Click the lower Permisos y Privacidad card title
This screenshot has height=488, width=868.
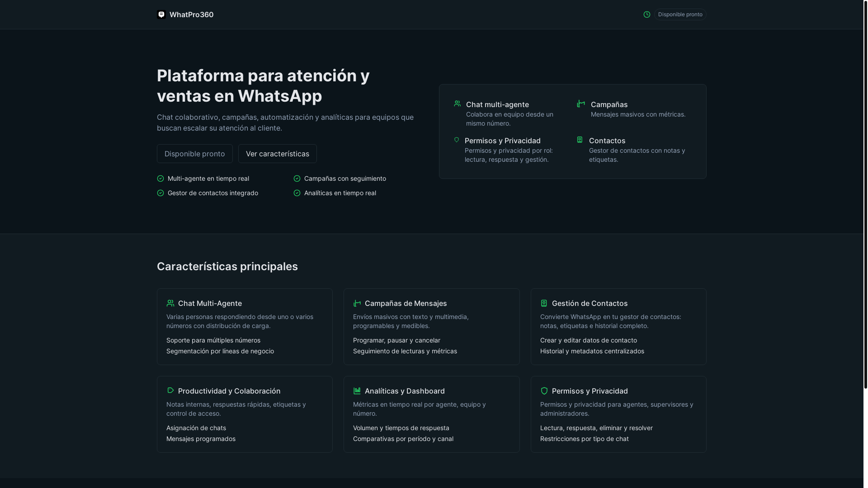(590, 391)
